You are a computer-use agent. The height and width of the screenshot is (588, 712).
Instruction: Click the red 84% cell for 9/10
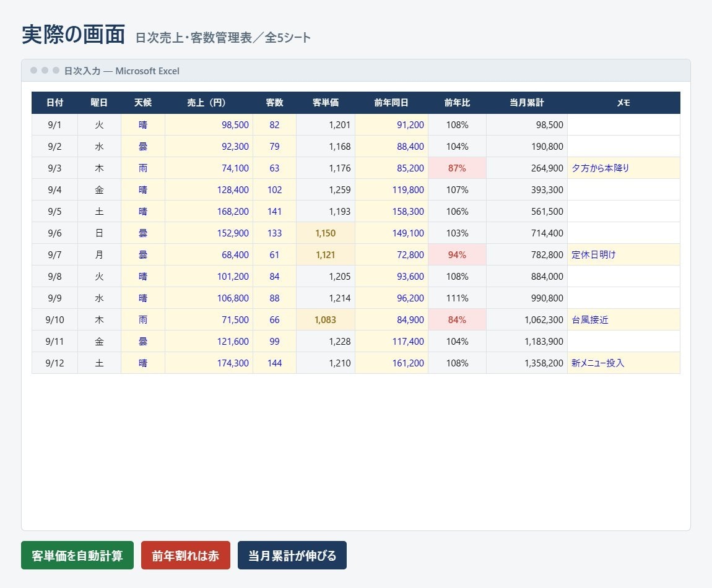457,319
